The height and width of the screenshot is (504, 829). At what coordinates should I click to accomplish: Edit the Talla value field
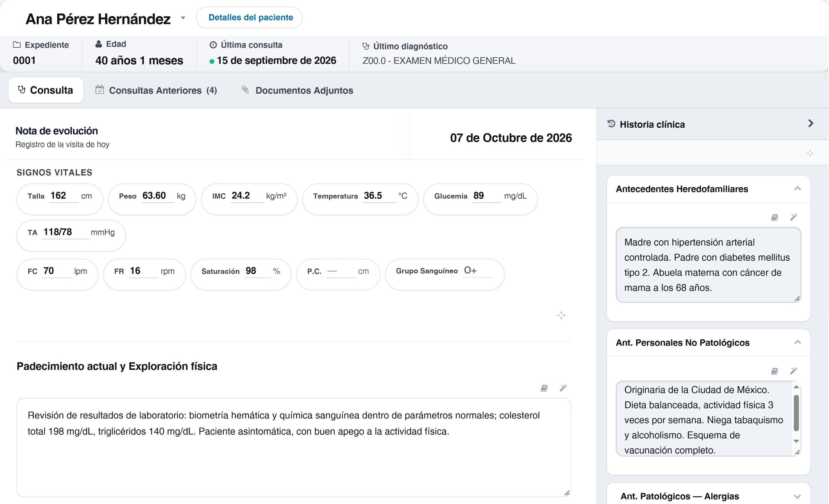click(64, 196)
